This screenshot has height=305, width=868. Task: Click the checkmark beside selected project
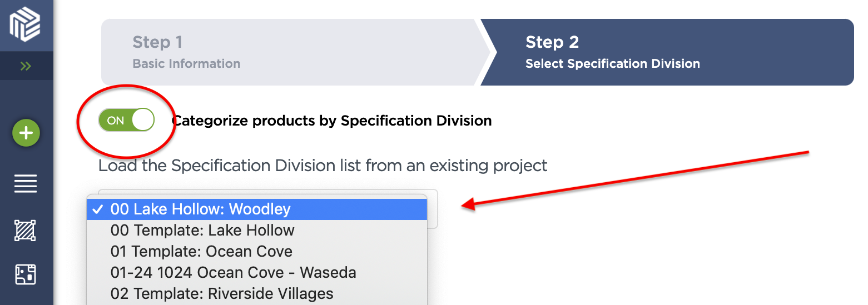point(98,209)
